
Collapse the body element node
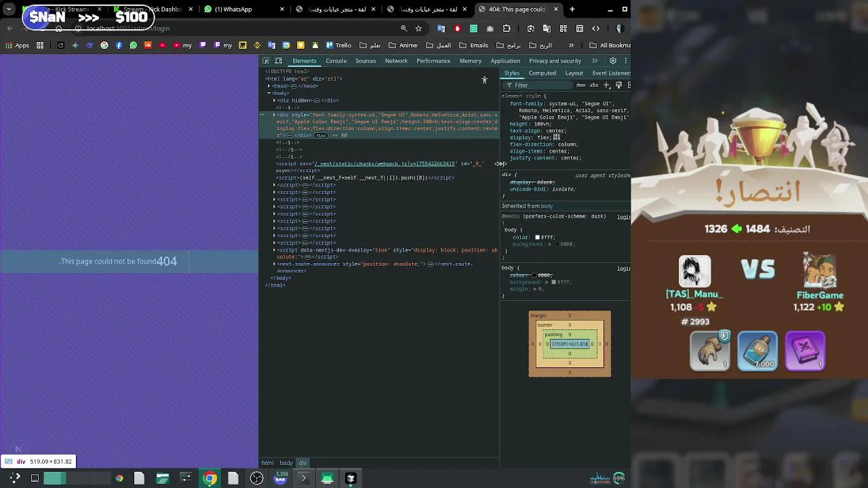click(269, 93)
